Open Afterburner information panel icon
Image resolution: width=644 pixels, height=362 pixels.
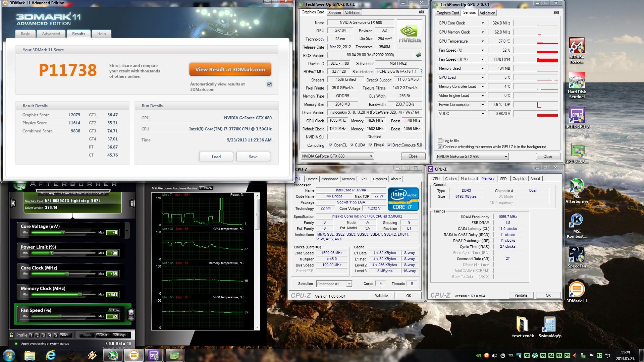(132, 203)
